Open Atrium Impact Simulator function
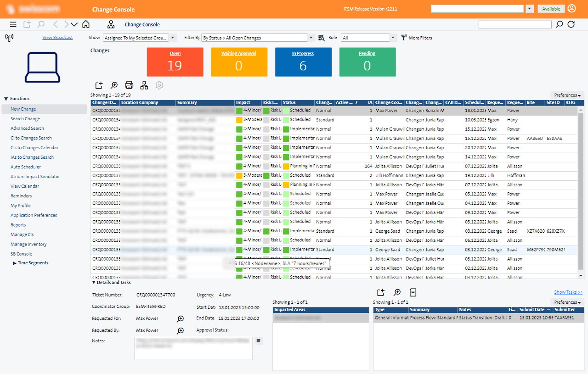 pyautogui.click(x=35, y=177)
